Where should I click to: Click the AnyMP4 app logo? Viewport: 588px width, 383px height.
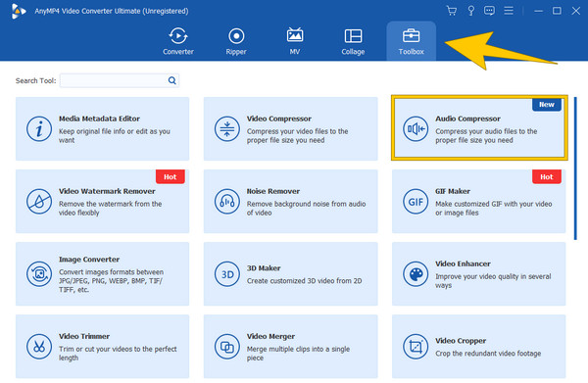tap(18, 11)
